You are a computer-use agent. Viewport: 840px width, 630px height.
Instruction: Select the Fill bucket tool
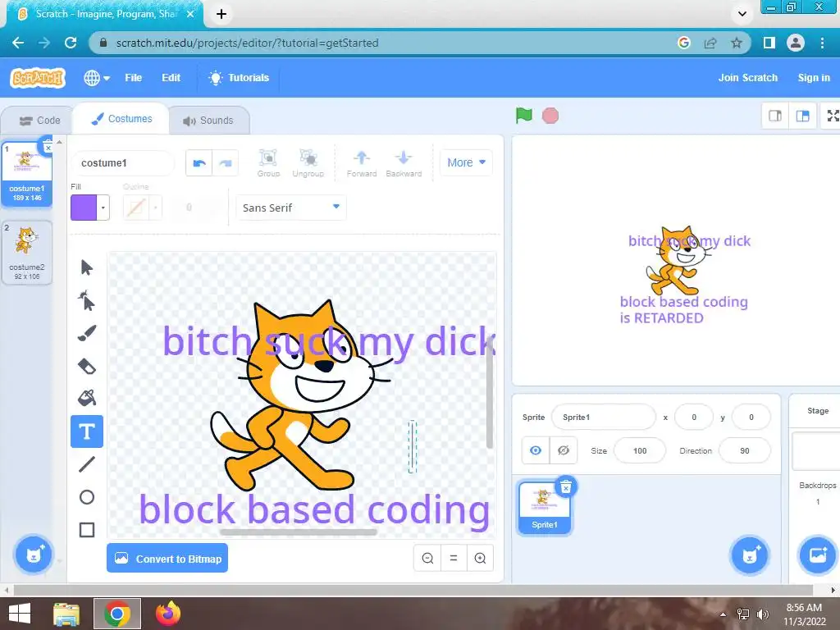[x=87, y=398]
